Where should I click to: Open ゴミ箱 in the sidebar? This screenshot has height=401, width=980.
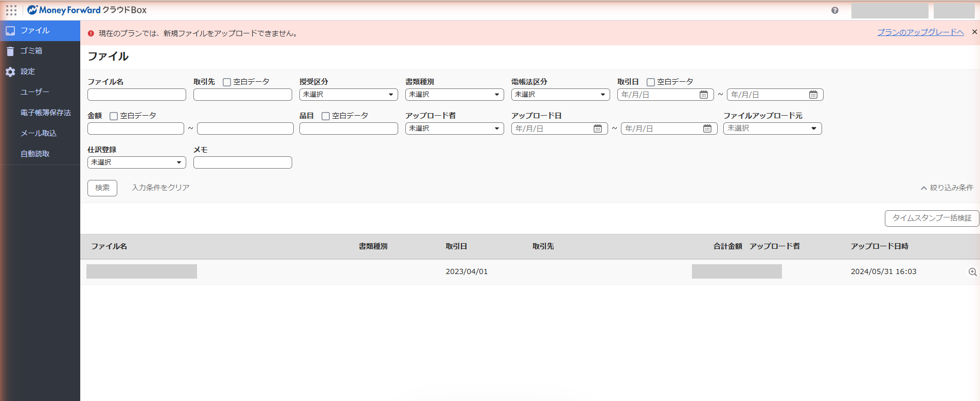pyautogui.click(x=40, y=51)
